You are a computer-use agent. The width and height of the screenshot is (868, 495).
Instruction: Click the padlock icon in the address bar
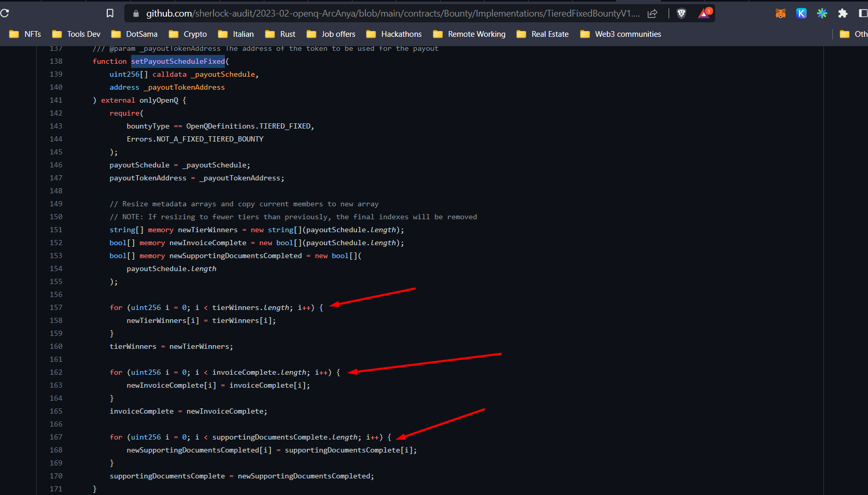[x=135, y=13]
